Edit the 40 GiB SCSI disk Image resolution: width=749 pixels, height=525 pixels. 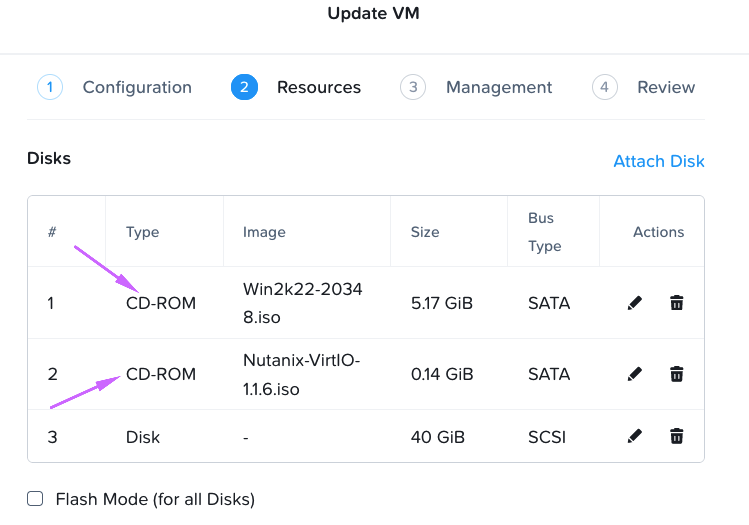634,436
